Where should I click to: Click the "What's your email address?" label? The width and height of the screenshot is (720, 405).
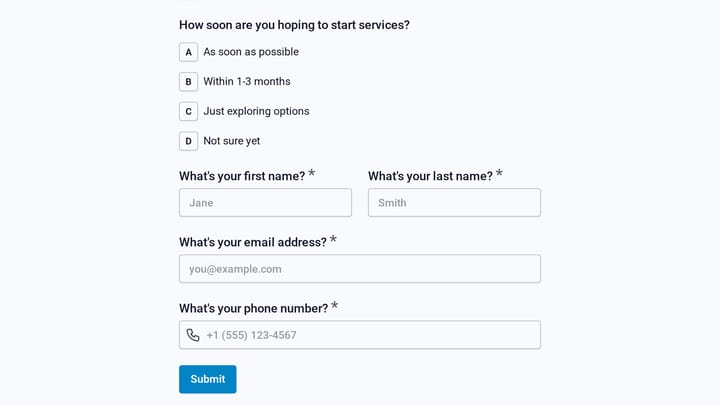(253, 242)
